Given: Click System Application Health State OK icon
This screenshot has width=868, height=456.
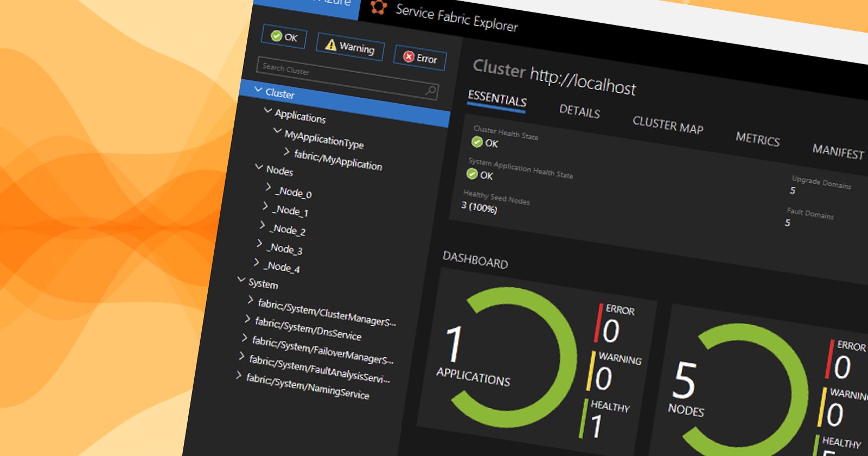Looking at the screenshot, I should [x=472, y=174].
